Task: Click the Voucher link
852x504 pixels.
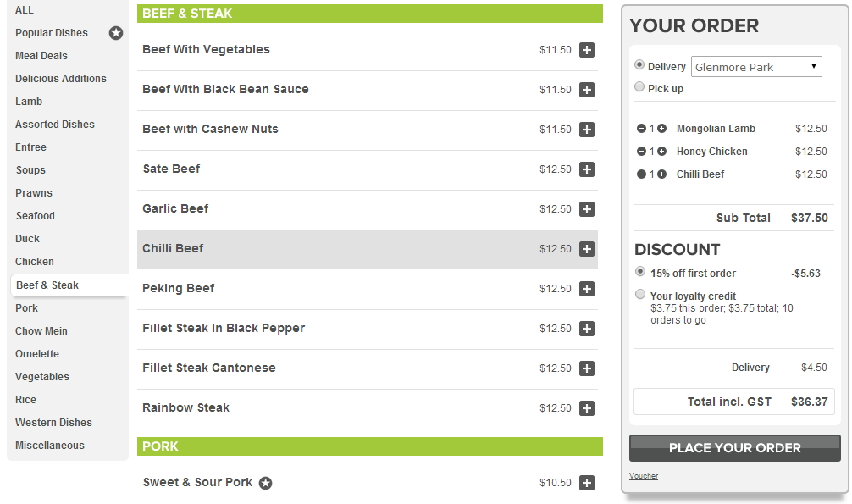Action: (644, 476)
